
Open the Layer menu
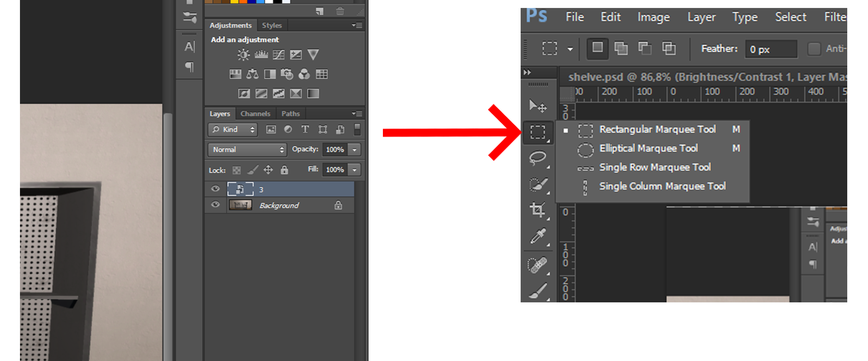tap(702, 17)
